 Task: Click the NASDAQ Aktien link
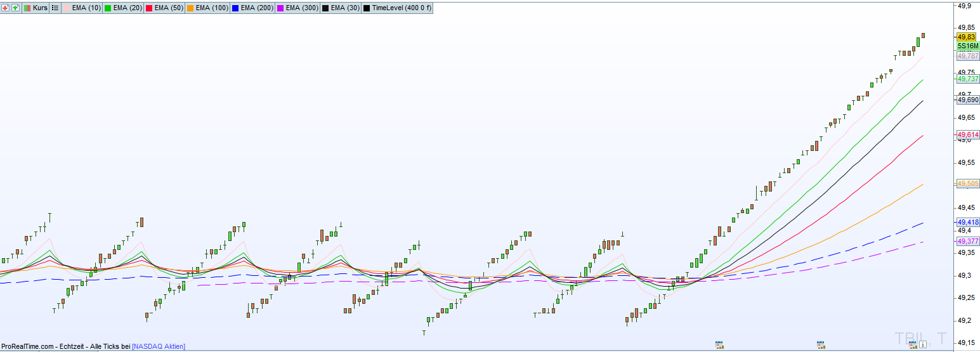point(159,346)
